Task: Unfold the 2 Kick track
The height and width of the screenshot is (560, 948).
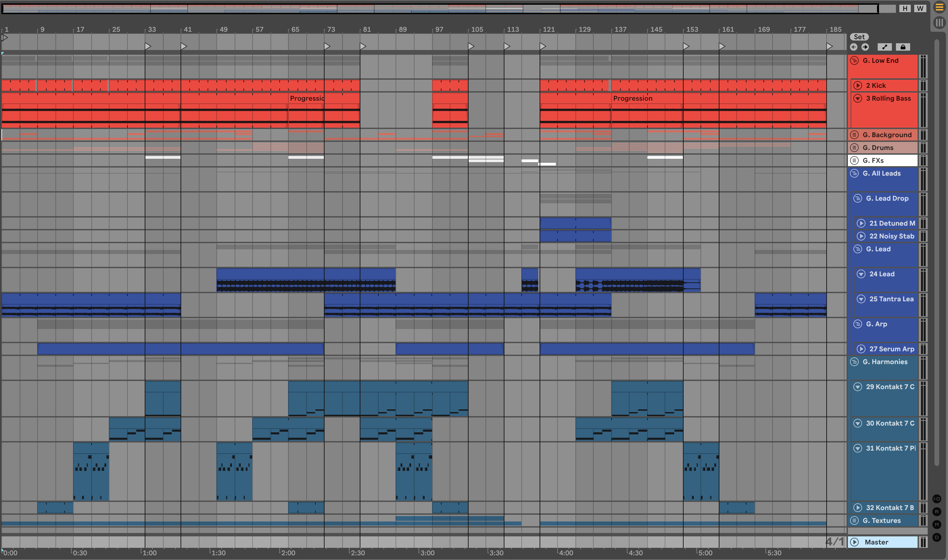Action: (858, 86)
